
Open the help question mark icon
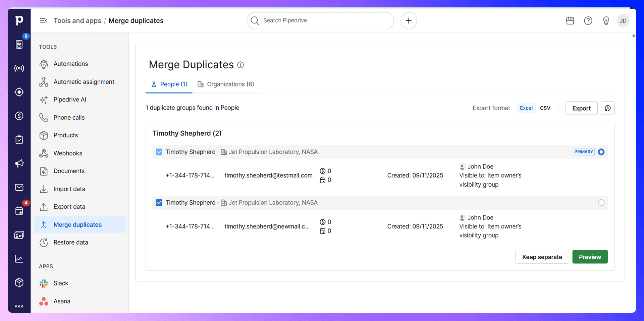click(x=588, y=21)
